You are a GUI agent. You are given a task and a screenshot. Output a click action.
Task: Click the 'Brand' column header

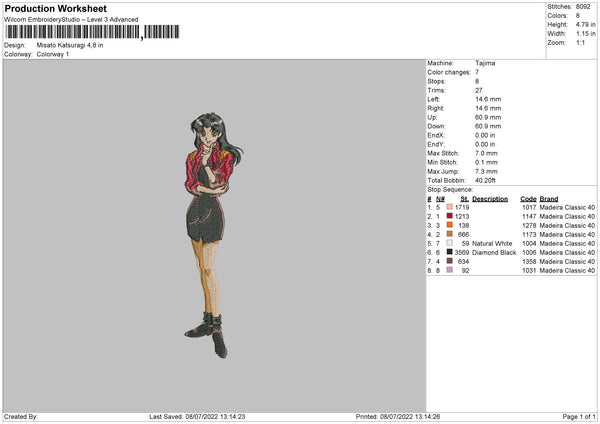pos(549,199)
